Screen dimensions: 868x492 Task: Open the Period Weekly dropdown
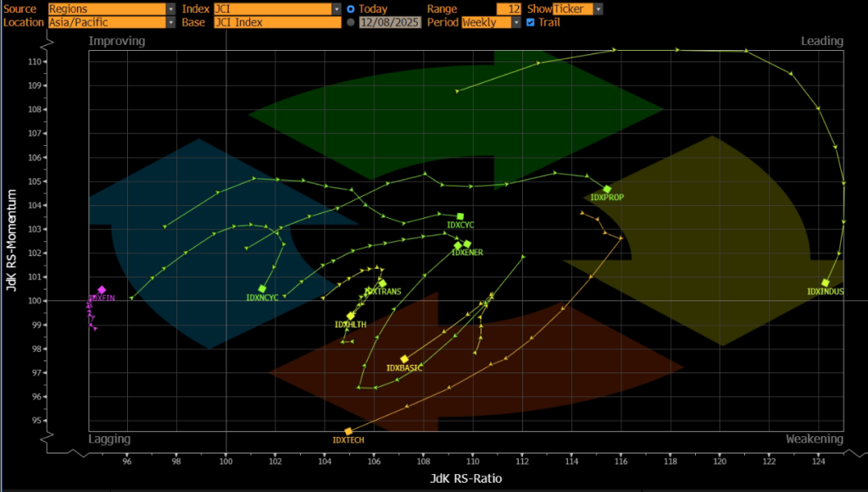pos(491,23)
